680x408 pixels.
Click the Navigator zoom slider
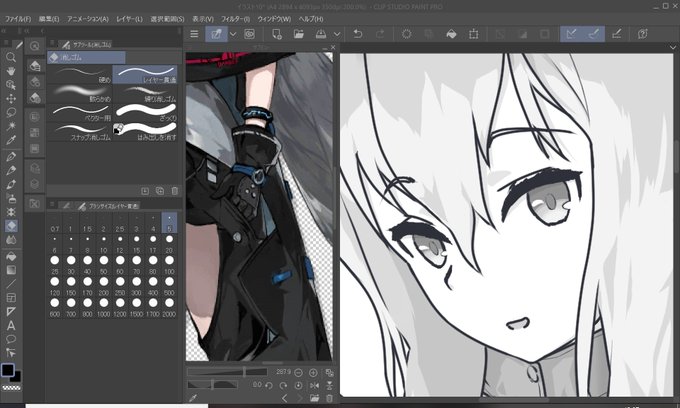(227, 372)
